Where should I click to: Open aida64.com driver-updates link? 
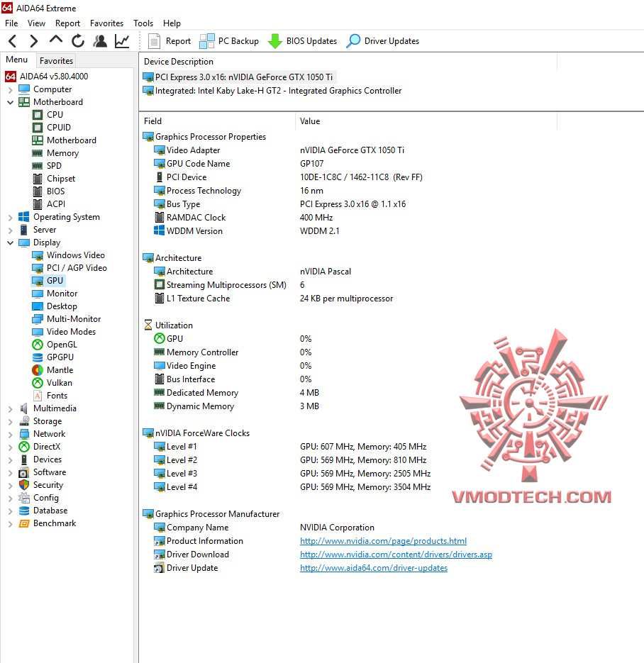tap(374, 568)
